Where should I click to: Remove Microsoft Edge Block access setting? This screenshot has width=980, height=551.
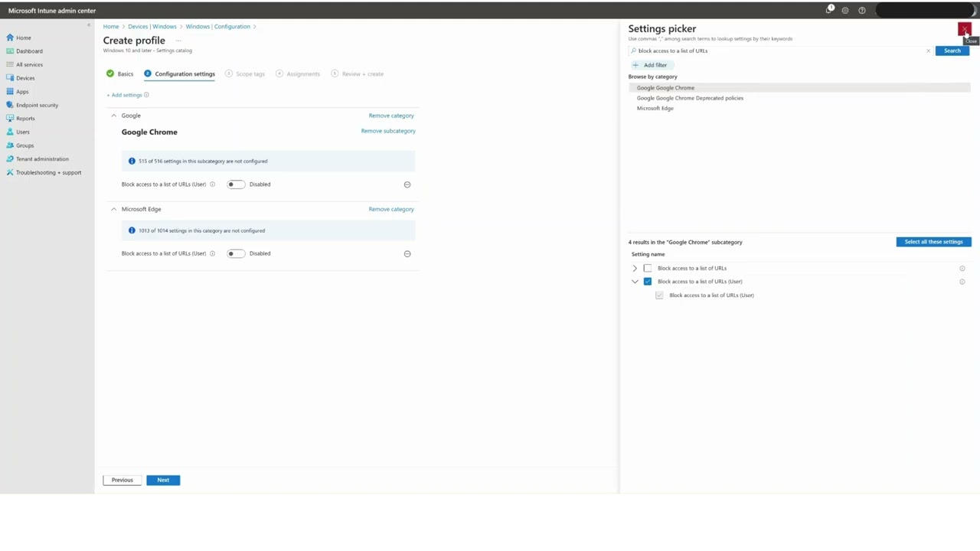pos(407,253)
